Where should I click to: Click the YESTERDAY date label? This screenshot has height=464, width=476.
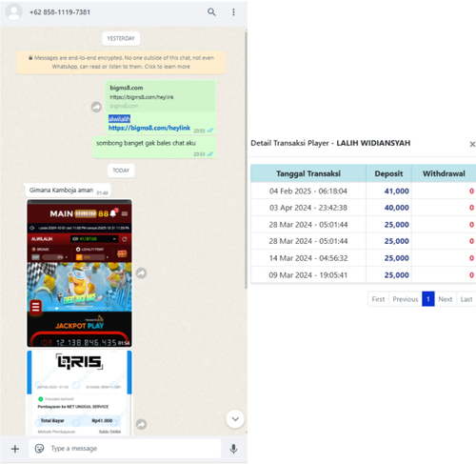pyautogui.click(x=121, y=38)
